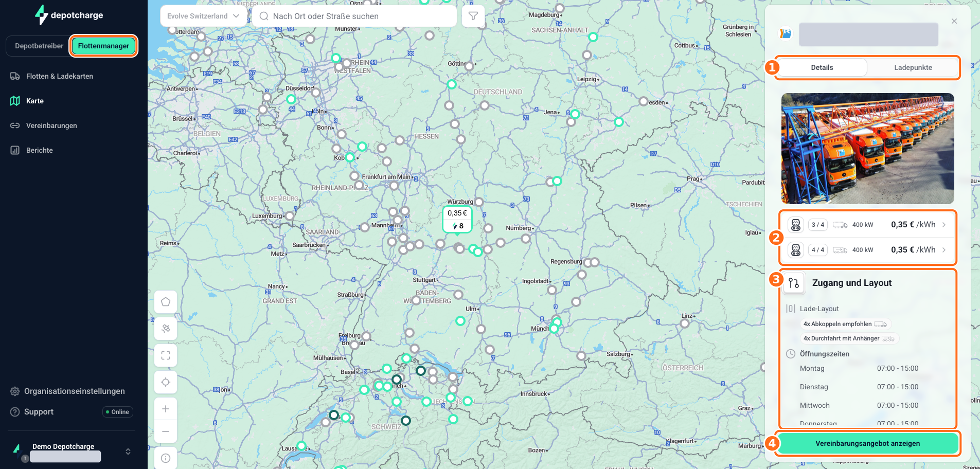Toggle satellite map view
This screenshot has width=980, height=469.
(166, 329)
